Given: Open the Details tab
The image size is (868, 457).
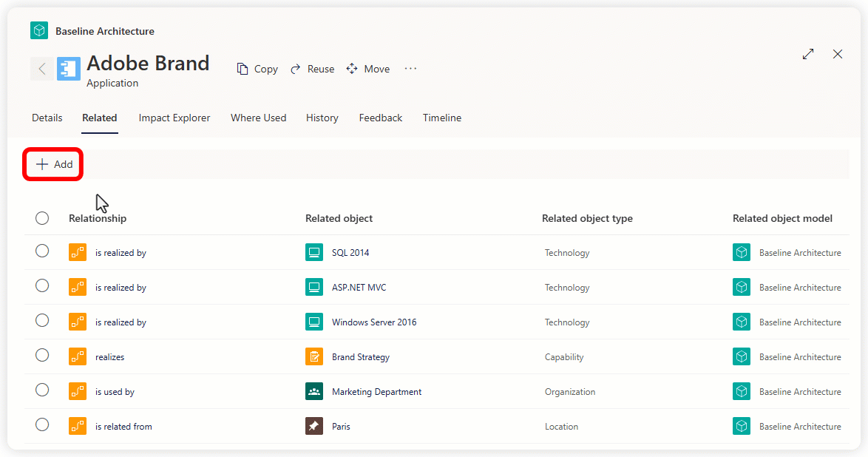Looking at the screenshot, I should tap(47, 118).
